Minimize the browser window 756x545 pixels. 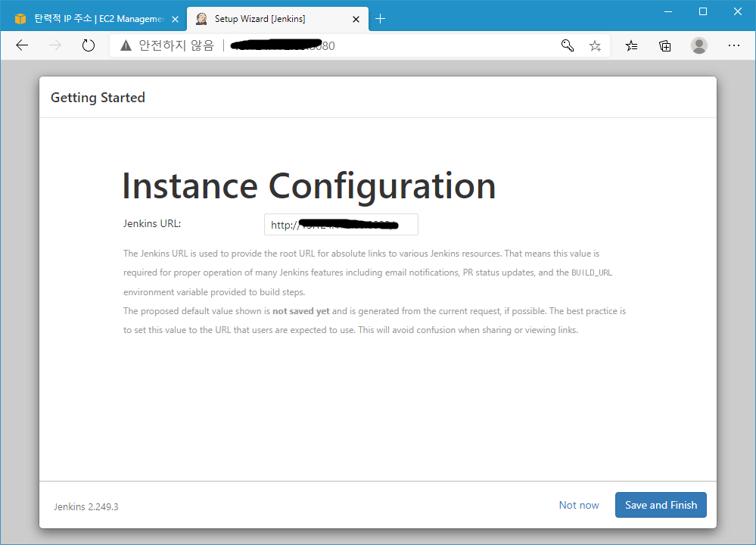pyautogui.click(x=667, y=11)
